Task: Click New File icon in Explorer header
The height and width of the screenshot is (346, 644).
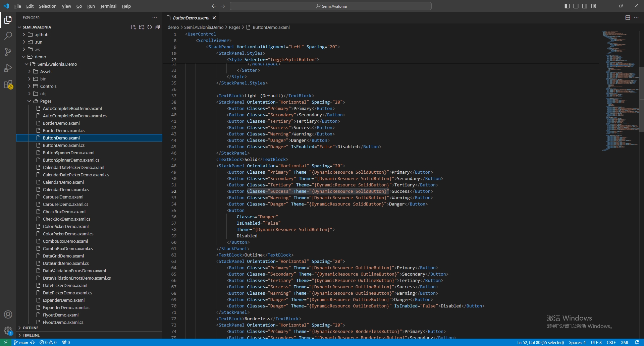Action: [133, 27]
